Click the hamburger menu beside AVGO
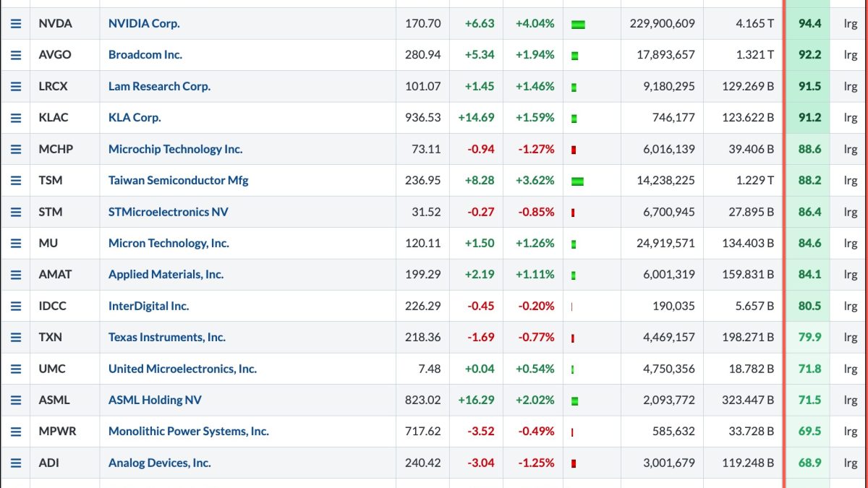Image resolution: width=868 pixels, height=488 pixels. pyautogui.click(x=15, y=55)
